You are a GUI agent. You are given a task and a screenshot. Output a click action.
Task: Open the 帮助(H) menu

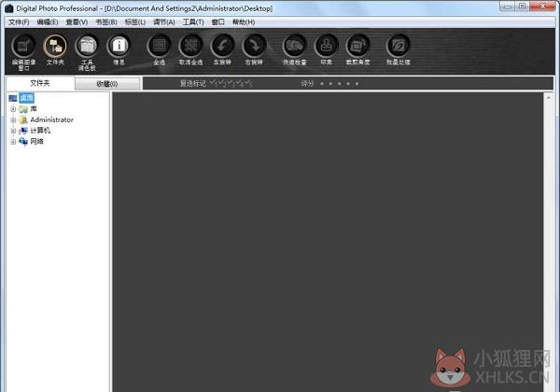pyautogui.click(x=244, y=22)
